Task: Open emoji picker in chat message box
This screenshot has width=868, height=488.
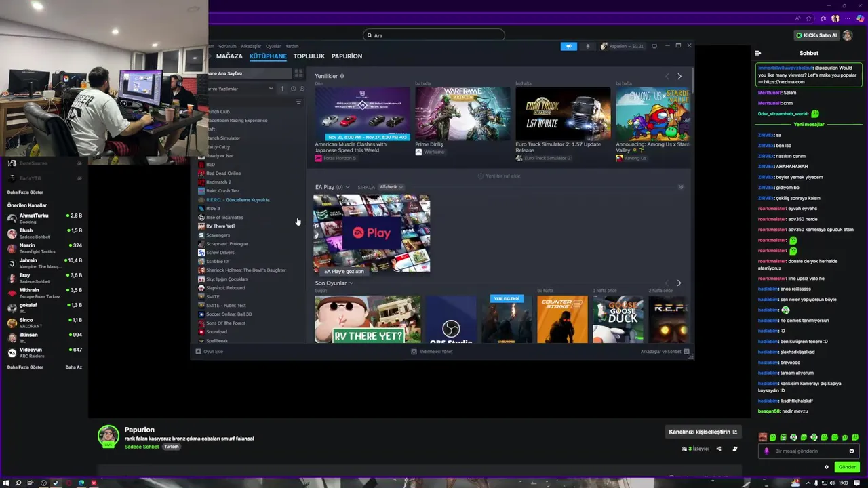Action: 852,451
